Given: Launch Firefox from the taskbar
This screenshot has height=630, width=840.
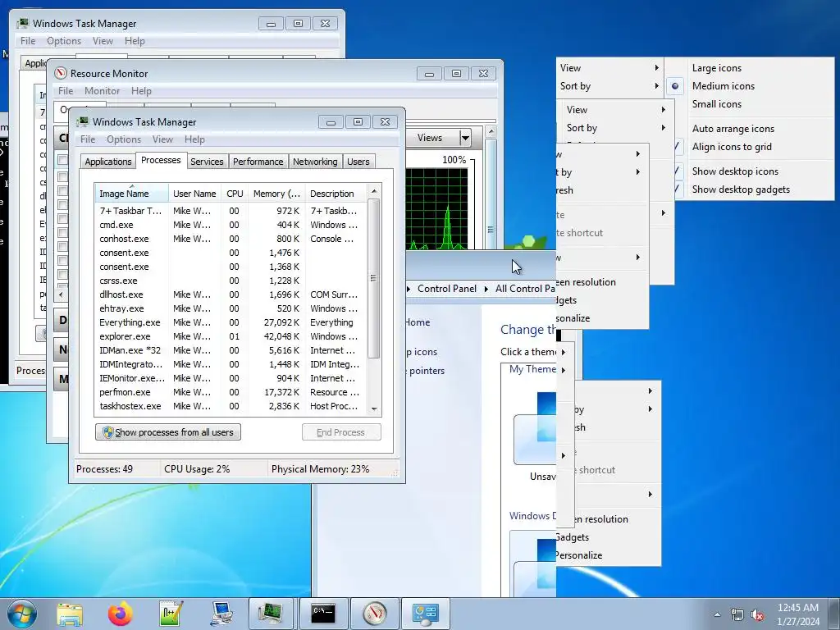Looking at the screenshot, I should pyautogui.click(x=120, y=614).
